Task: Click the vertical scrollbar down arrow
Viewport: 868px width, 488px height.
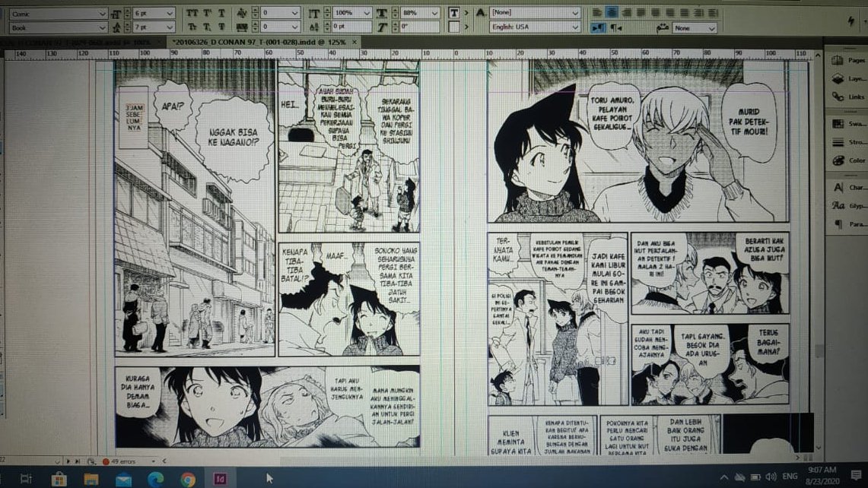Action: coord(819,448)
